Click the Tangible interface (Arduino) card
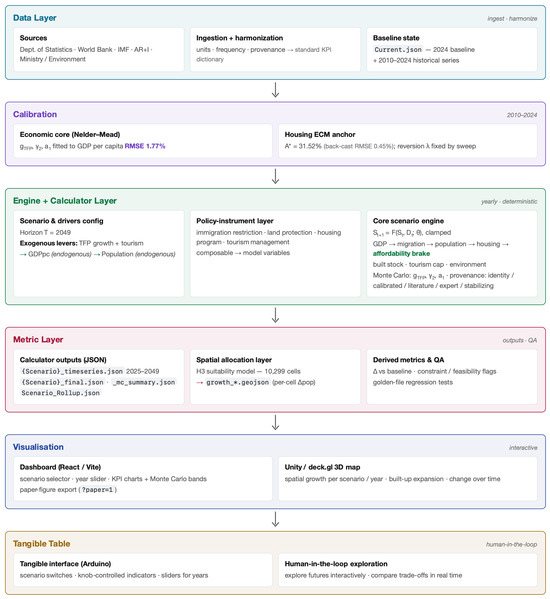The height and width of the screenshot is (599, 550). pyautogui.click(x=143, y=570)
